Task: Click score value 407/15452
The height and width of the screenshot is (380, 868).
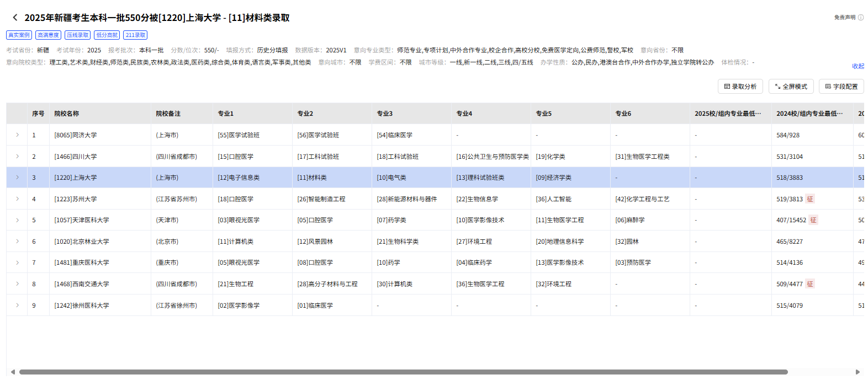Action: pos(791,220)
